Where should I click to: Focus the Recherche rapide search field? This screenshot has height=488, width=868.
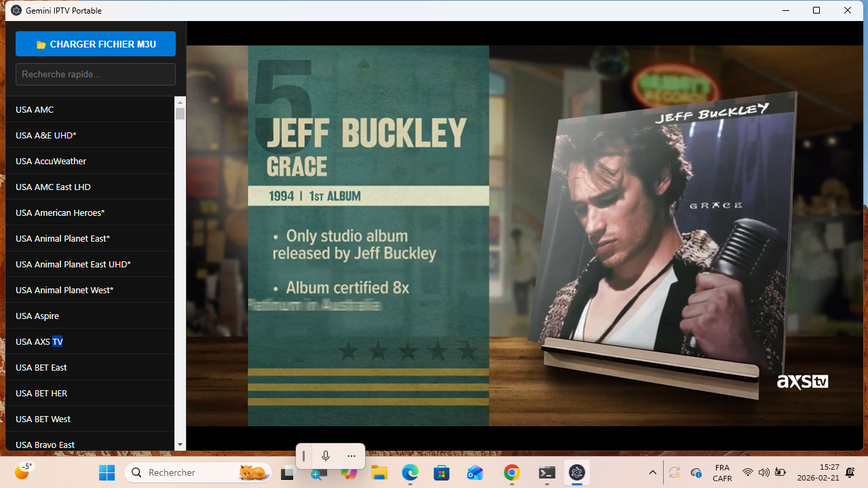click(96, 75)
